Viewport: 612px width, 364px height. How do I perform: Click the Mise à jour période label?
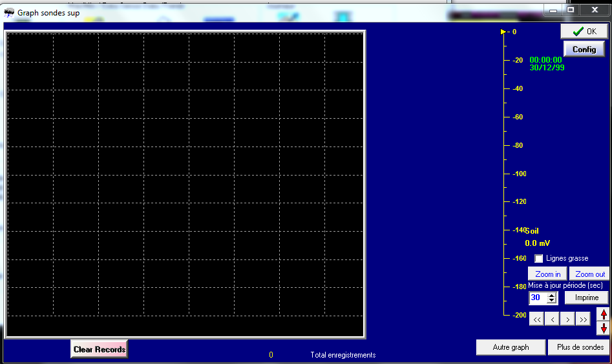click(565, 285)
